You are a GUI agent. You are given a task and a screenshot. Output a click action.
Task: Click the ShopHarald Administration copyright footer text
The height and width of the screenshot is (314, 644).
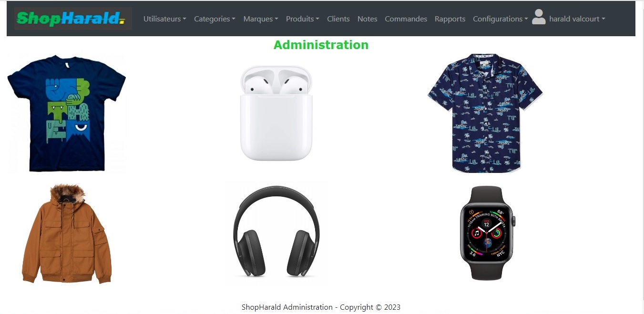pos(321,307)
